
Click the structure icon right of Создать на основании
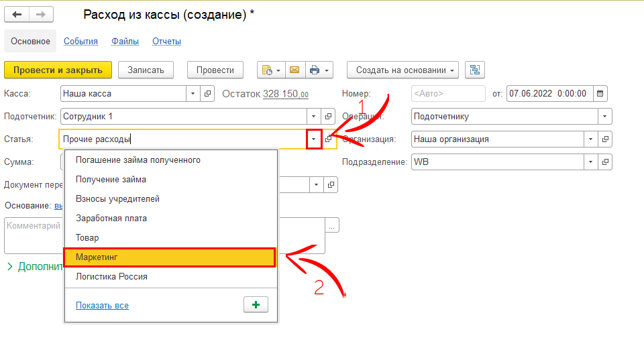coord(475,70)
